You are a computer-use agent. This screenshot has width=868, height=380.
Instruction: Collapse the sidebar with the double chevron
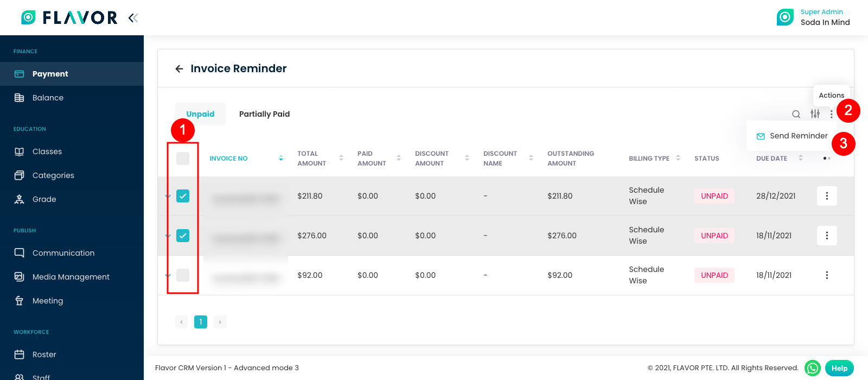tap(133, 17)
